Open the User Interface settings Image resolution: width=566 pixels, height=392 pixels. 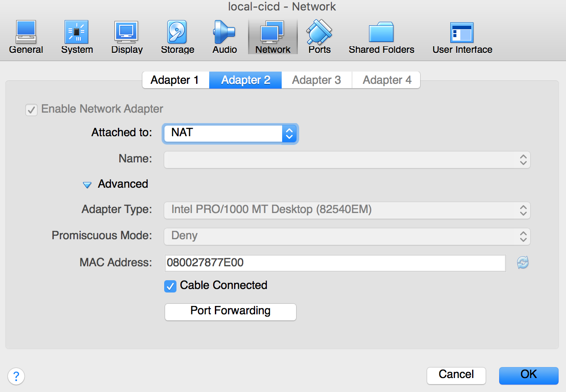tap(462, 37)
